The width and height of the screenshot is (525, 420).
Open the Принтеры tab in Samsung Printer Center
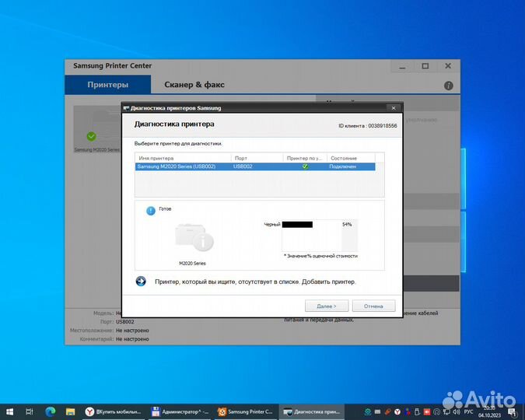tap(108, 85)
